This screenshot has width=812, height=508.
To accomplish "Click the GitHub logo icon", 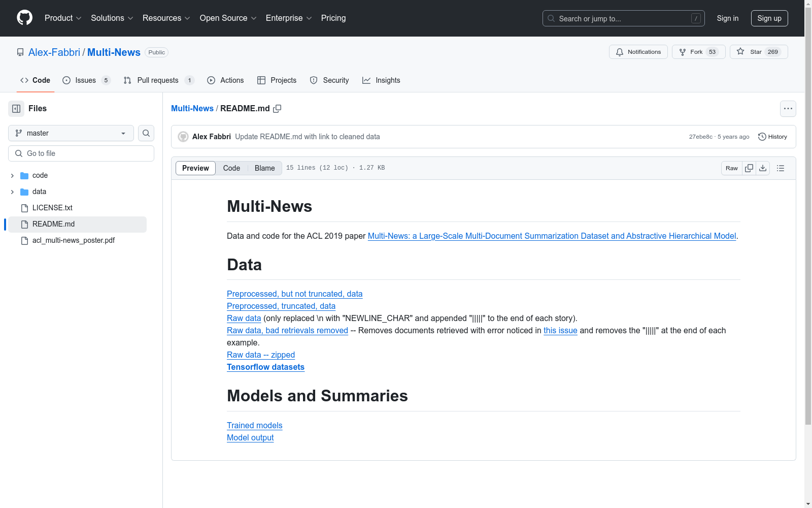I will pos(24,18).
